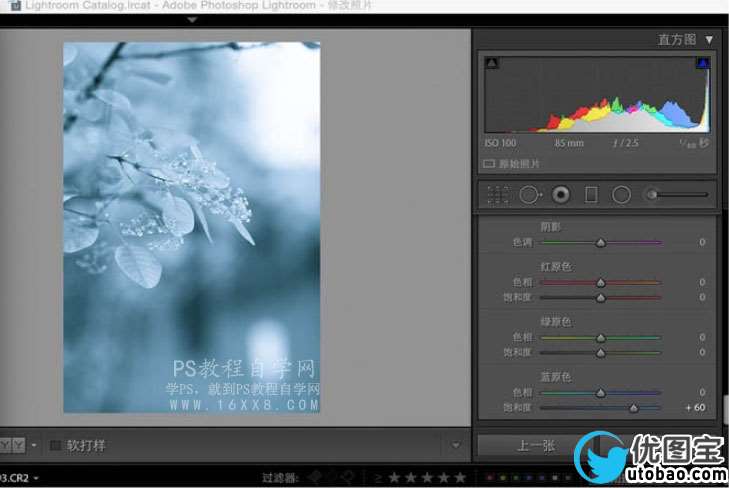Viewport: 729px width, 488px height.
Task: Collapse the 直方图 histogram panel
Action: [x=709, y=40]
